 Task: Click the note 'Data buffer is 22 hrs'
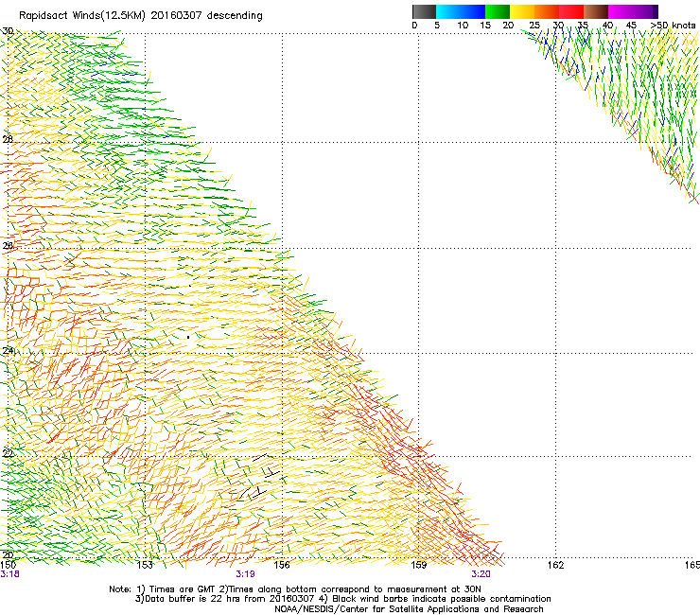tap(194, 599)
